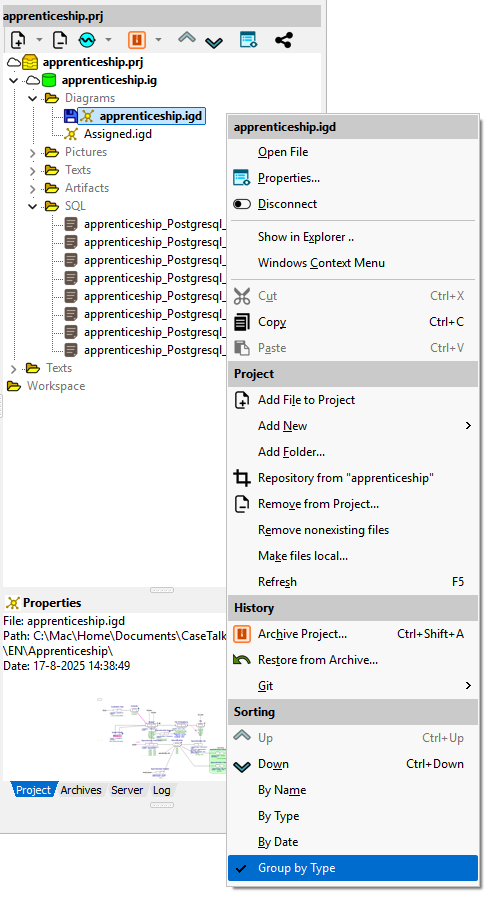Switch to the Archives tab
Viewport: 497px width, 904px height.
(x=81, y=790)
